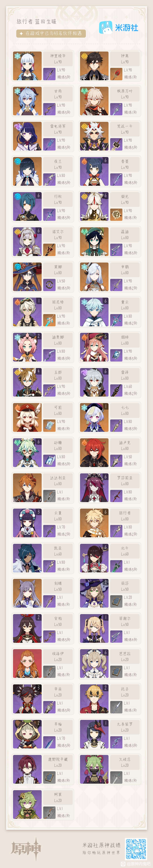Screen dimensions: 153x868
Task: Click the 旅行者 蓝田生暖 title text
Action: pyautogui.click(x=37, y=22)
